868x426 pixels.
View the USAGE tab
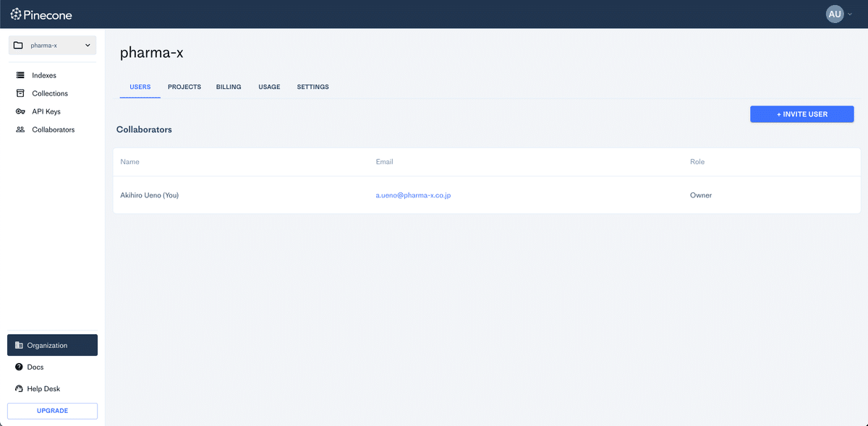269,87
